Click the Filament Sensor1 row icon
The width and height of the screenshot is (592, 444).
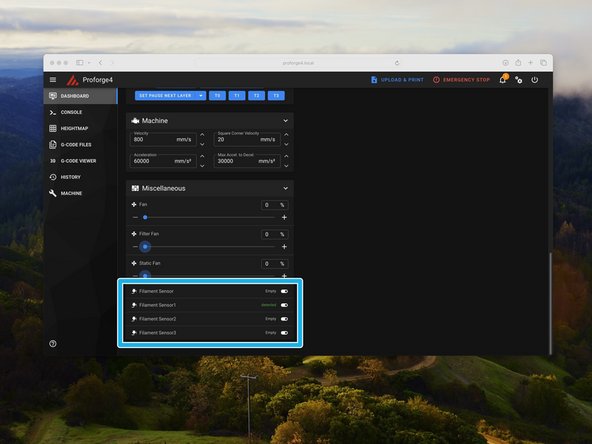pyautogui.click(x=134, y=305)
